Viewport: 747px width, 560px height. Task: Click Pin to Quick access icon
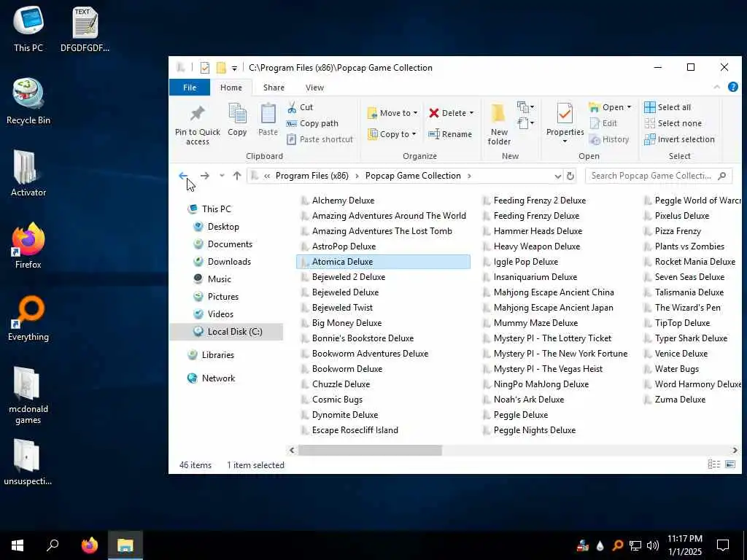tap(197, 114)
